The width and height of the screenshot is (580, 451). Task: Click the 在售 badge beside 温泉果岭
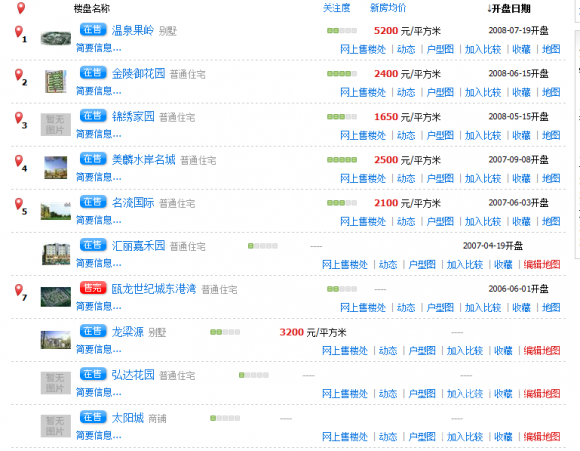pos(93,30)
